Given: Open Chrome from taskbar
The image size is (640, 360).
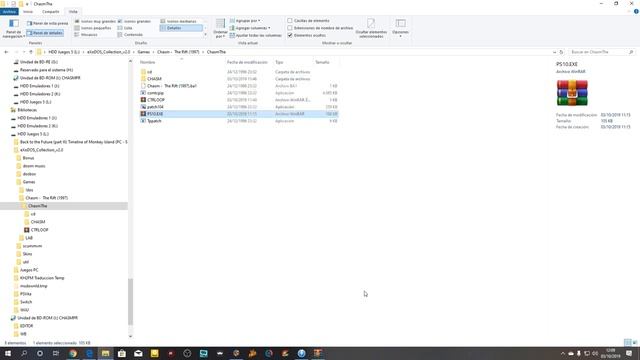Looking at the screenshot, I should [x=73, y=353].
